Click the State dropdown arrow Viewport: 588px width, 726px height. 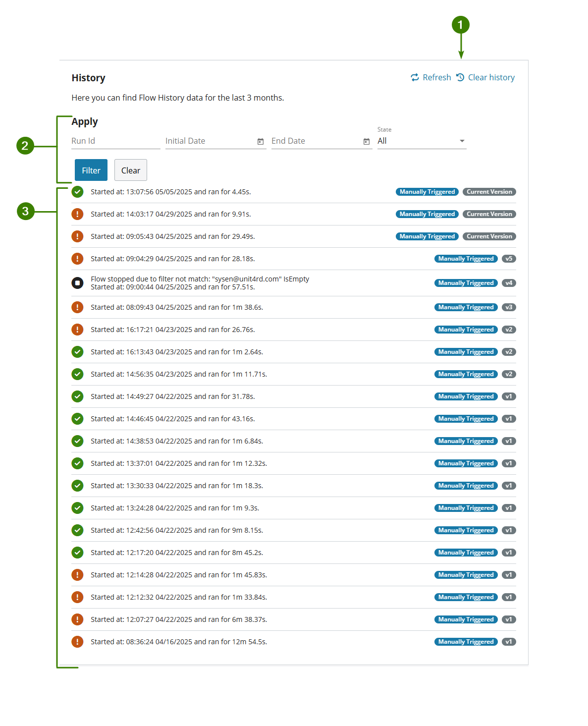[462, 141]
